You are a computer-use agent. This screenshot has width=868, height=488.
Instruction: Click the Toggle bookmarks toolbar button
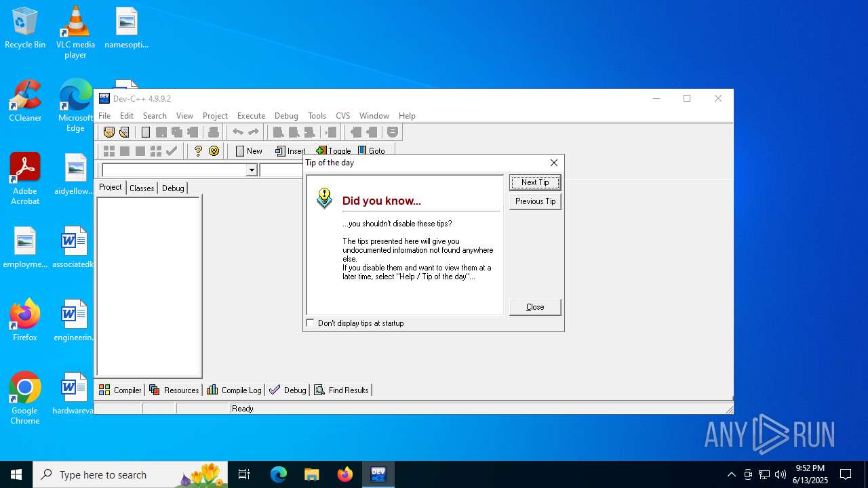pos(333,151)
